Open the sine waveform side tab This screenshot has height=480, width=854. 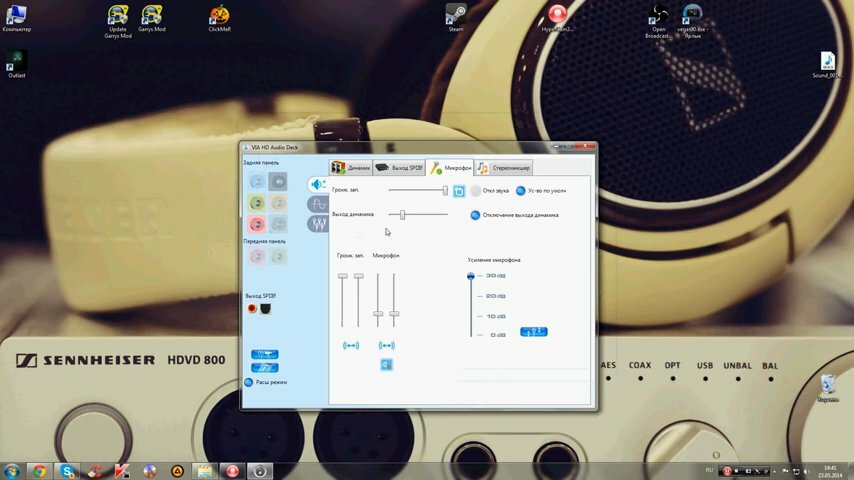(x=318, y=204)
